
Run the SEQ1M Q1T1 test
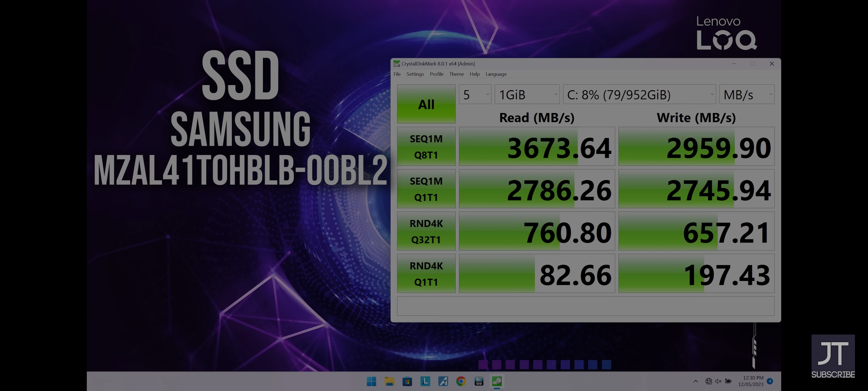(426, 189)
